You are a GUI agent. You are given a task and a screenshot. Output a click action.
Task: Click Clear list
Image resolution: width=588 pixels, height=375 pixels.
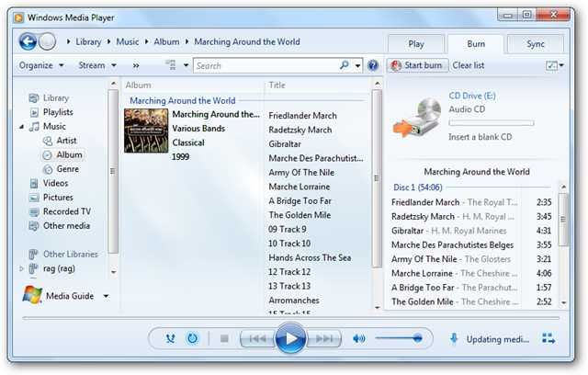[469, 65]
